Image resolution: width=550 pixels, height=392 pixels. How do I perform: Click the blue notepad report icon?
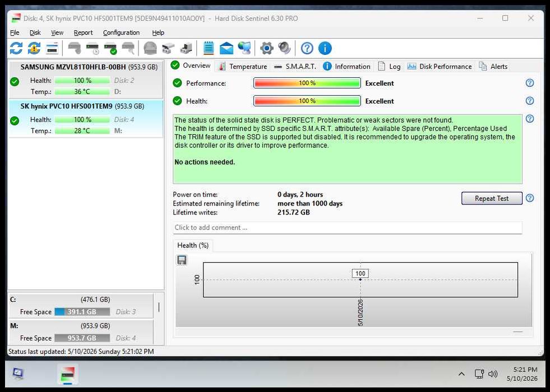point(209,48)
